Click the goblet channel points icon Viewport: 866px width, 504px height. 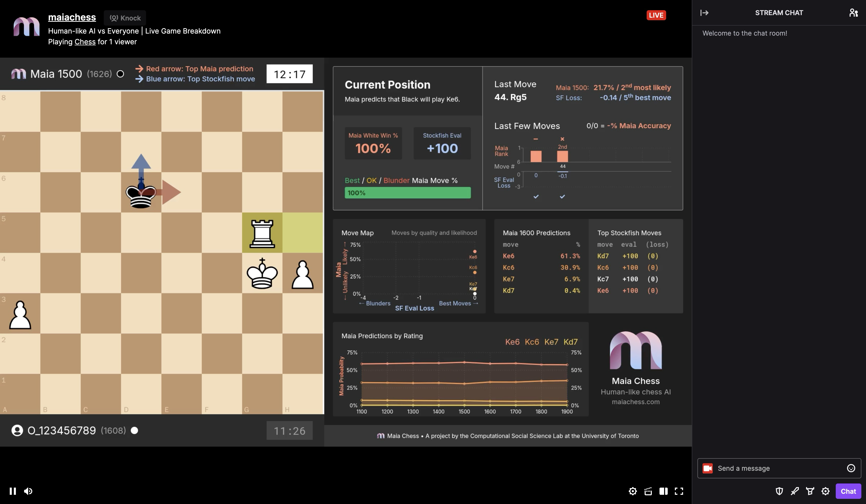tap(810, 491)
